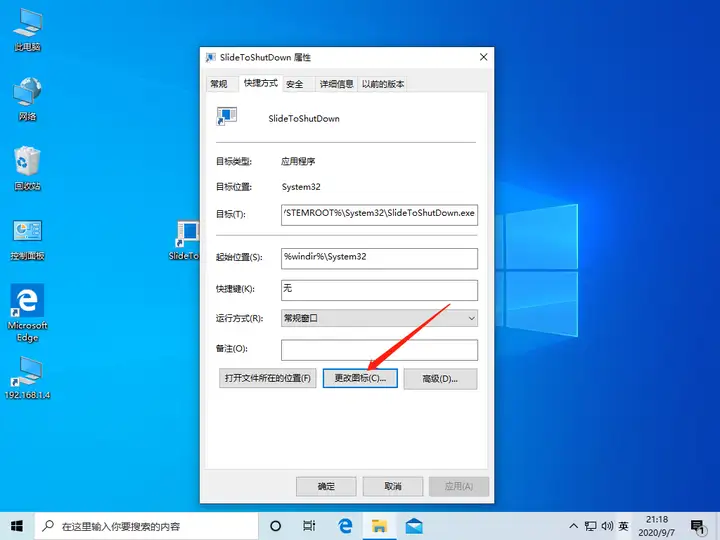
Task: Open the notification center icon
Action: tap(698, 527)
